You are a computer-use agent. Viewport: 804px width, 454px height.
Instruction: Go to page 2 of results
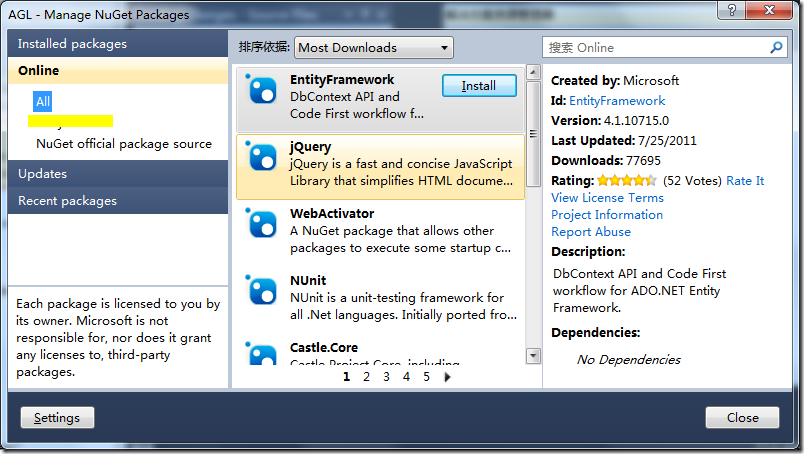coord(366,377)
